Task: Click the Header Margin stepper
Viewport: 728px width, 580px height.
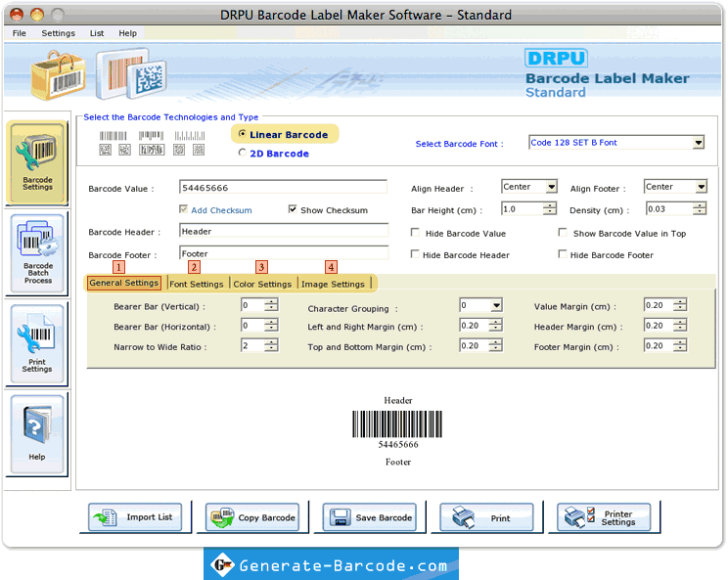Action: click(x=680, y=326)
